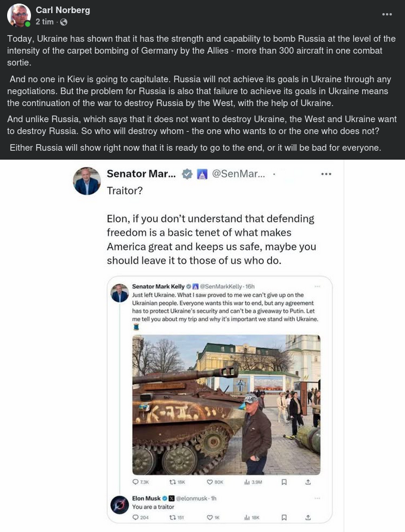Click the public globe audience icon

(x=64, y=22)
